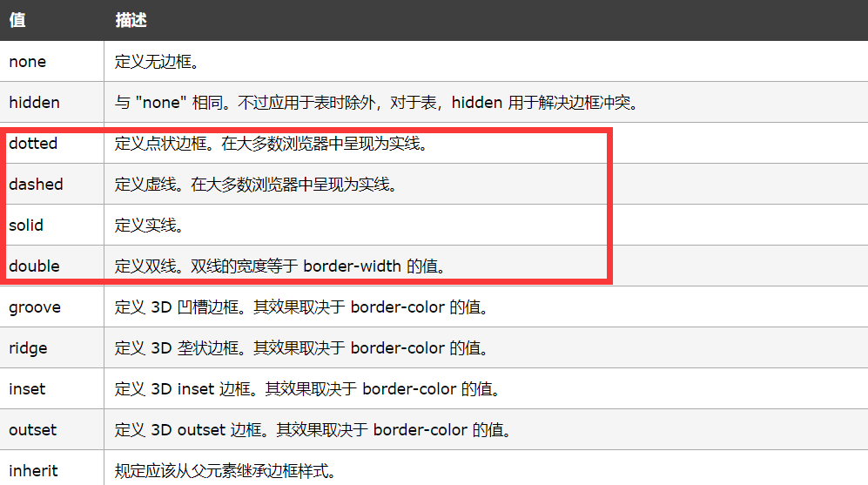The image size is (868, 485).
Task: Click description '定义 3D 凹槽边框' text
Action: coord(302,307)
